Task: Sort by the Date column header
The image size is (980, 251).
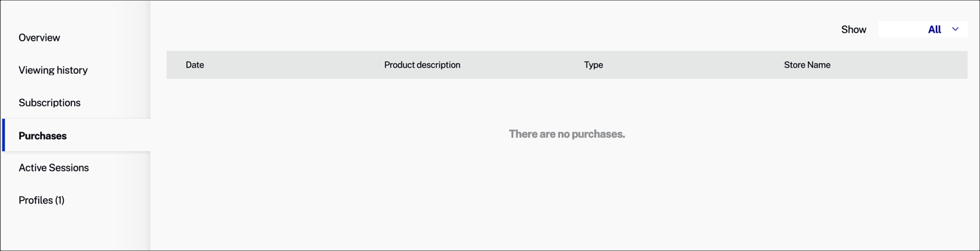Action: point(195,64)
